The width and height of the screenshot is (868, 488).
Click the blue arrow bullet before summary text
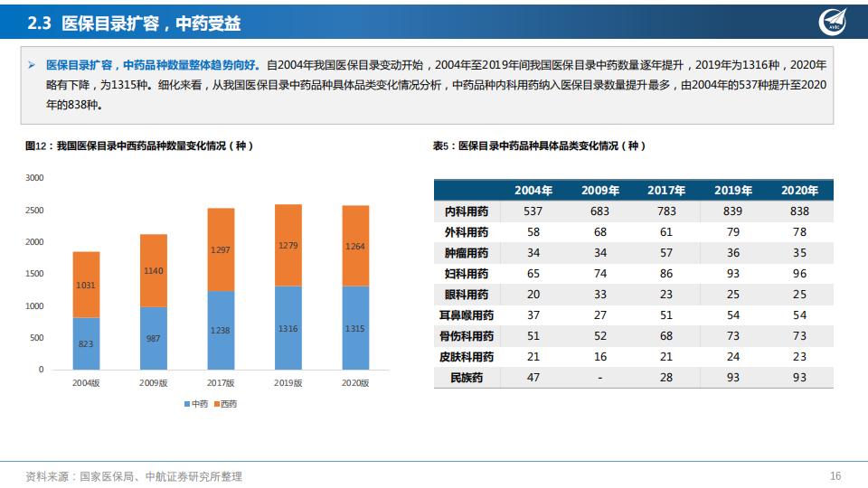32,65
